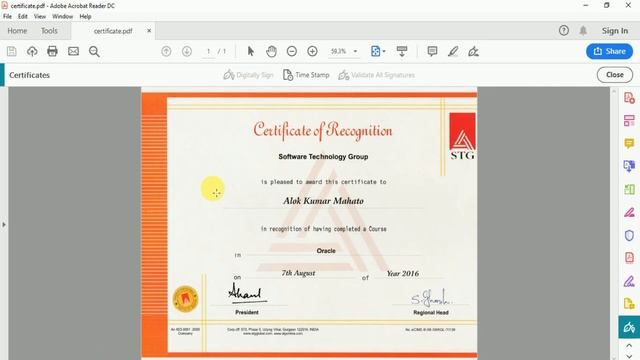Choose the Selection arrow tool

click(x=251, y=51)
